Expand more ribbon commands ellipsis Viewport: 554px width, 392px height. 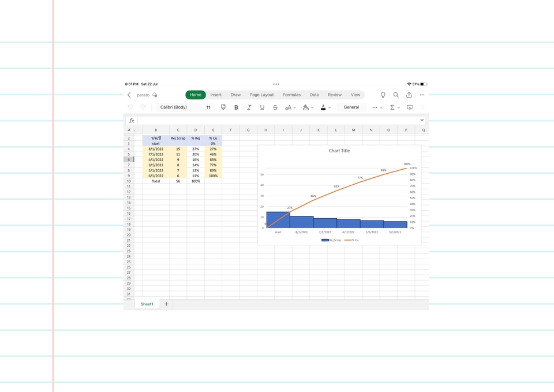[377, 107]
